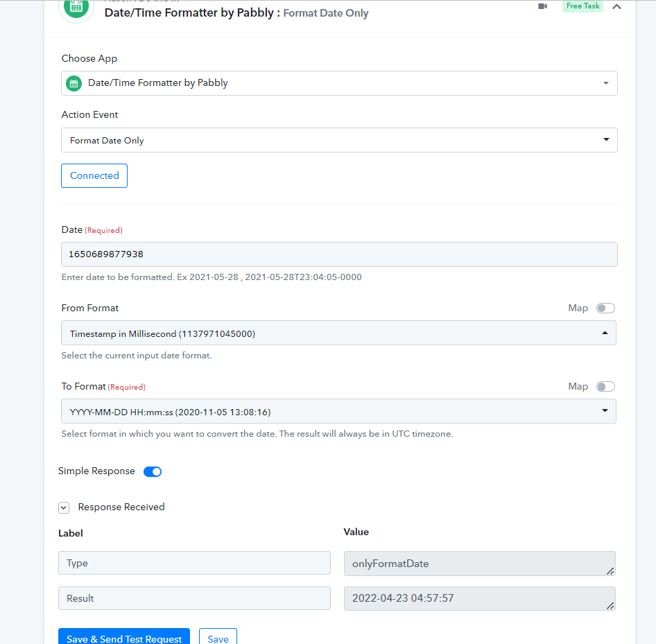Screen dimensions: 656x644
Task: Toggle Map switch for To Format
Action: [x=605, y=386]
